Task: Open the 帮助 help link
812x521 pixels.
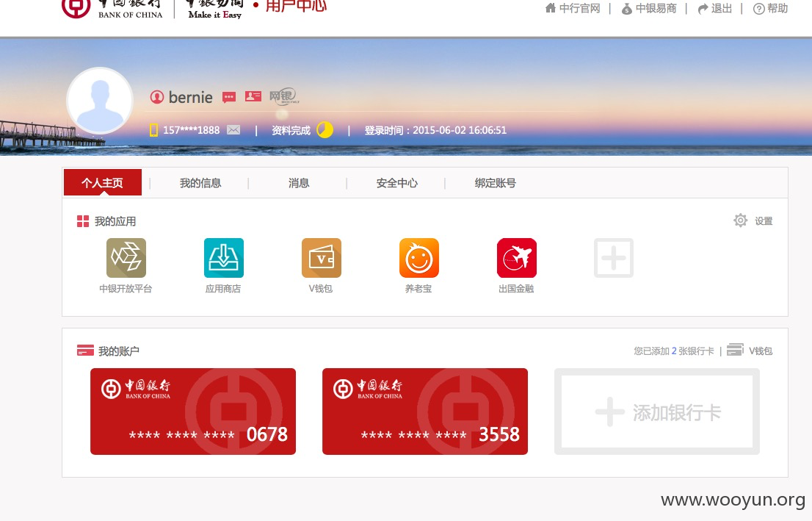Action: point(771,8)
